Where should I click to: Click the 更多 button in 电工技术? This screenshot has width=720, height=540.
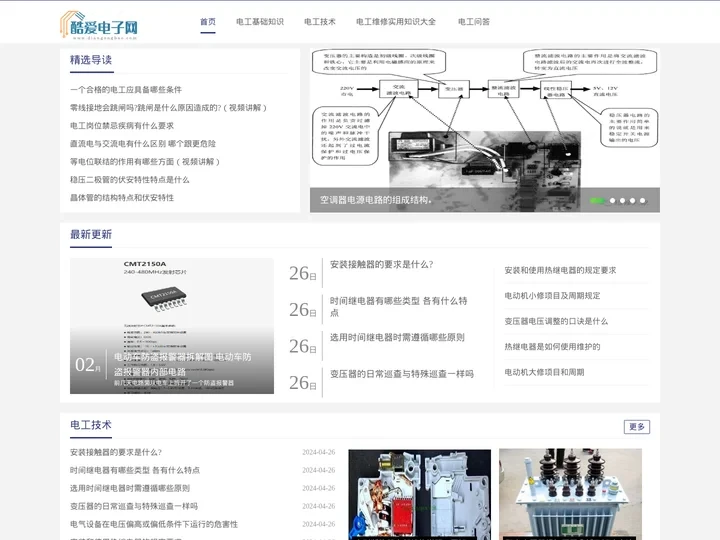[x=637, y=427]
